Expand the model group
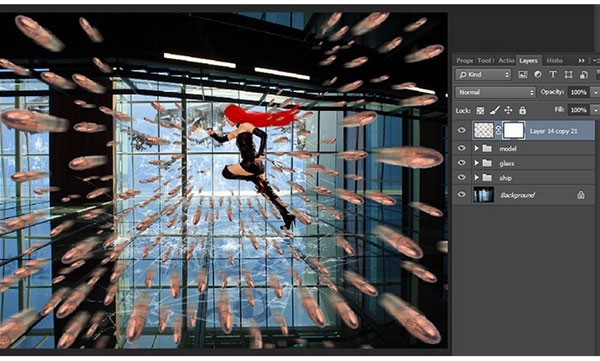 [x=476, y=148]
